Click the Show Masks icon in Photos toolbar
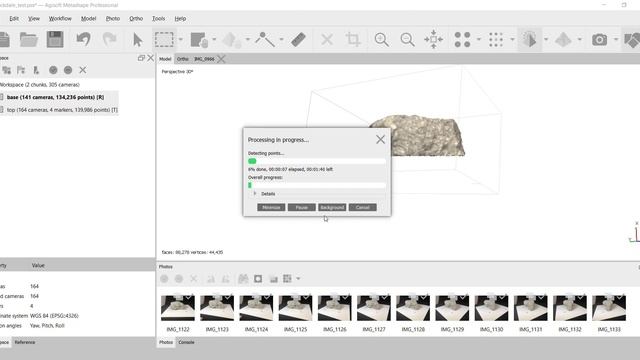The width and height of the screenshot is (640, 360). tap(258, 279)
